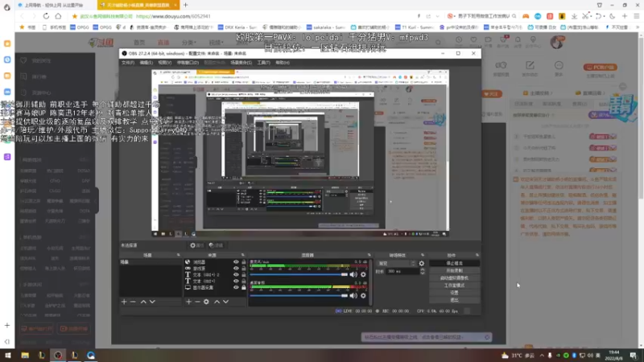Collapse the Douyu left sidebar arrow
Image resolution: width=644 pixels, height=362 pixels.
click(x=96, y=200)
